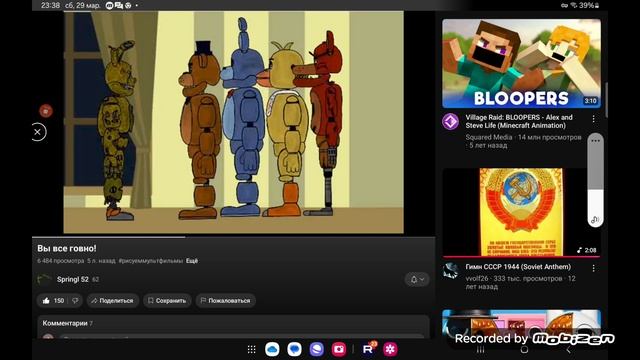Open Springl 52 channel avatar
Screen dimensions: 640x360
point(44,279)
